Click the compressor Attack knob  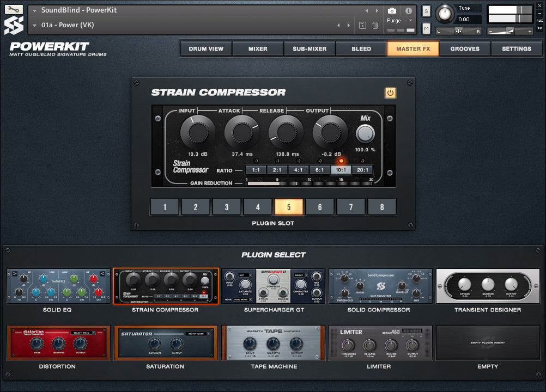[242, 132]
